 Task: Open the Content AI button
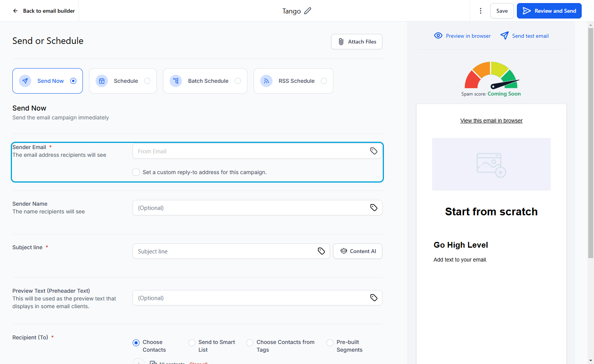[x=357, y=251]
